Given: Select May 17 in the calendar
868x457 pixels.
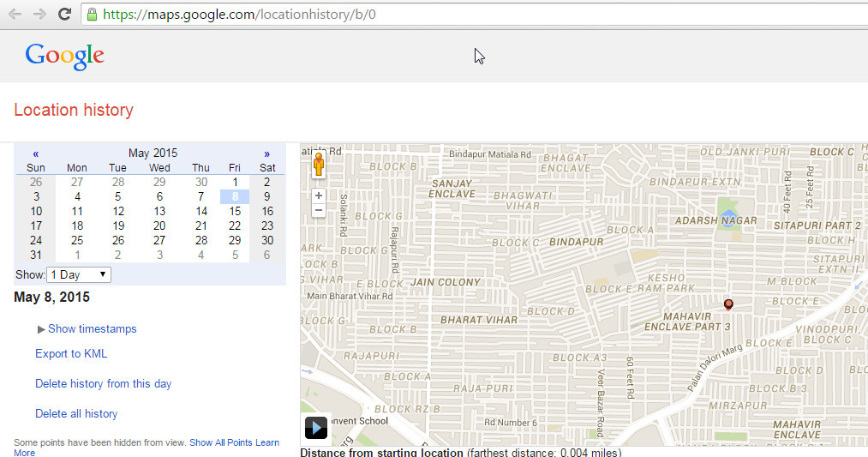Looking at the screenshot, I should 36,225.
